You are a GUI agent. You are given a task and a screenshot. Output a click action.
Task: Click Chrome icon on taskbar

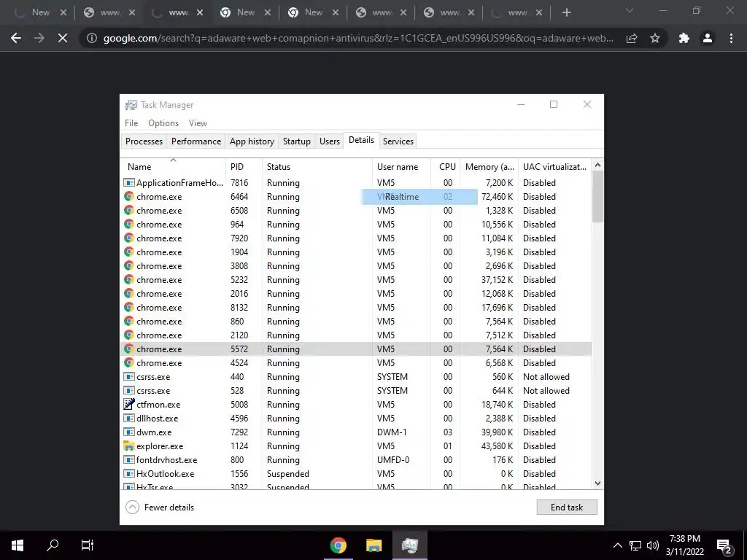coord(338,545)
